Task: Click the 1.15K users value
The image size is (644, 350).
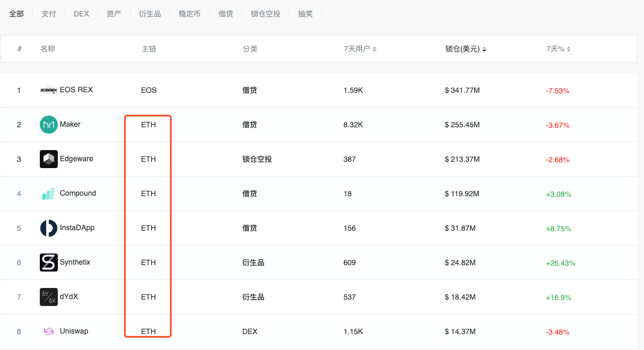Action: click(353, 331)
